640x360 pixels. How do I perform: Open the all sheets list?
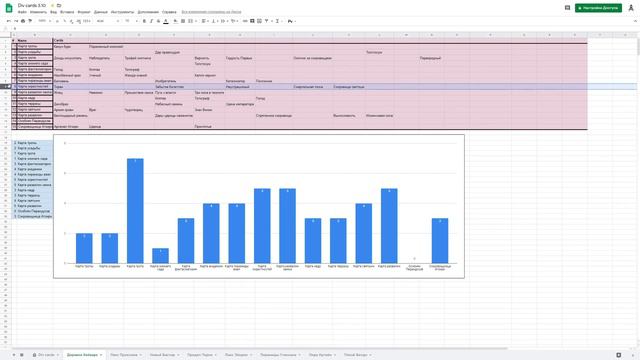click(22, 355)
